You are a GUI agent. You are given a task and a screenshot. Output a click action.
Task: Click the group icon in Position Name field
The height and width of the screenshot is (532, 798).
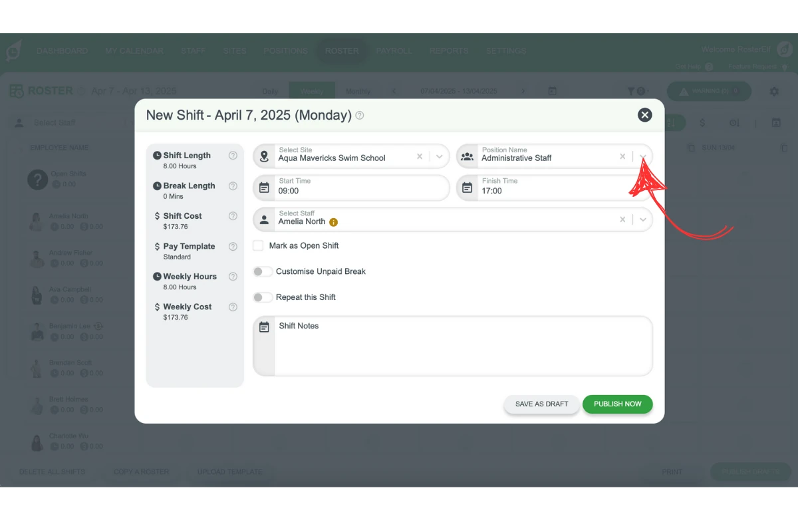click(x=467, y=157)
